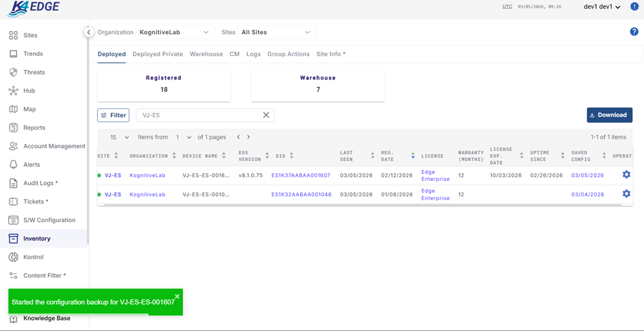
Task: Click the Alerts bell icon
Action: point(13,164)
